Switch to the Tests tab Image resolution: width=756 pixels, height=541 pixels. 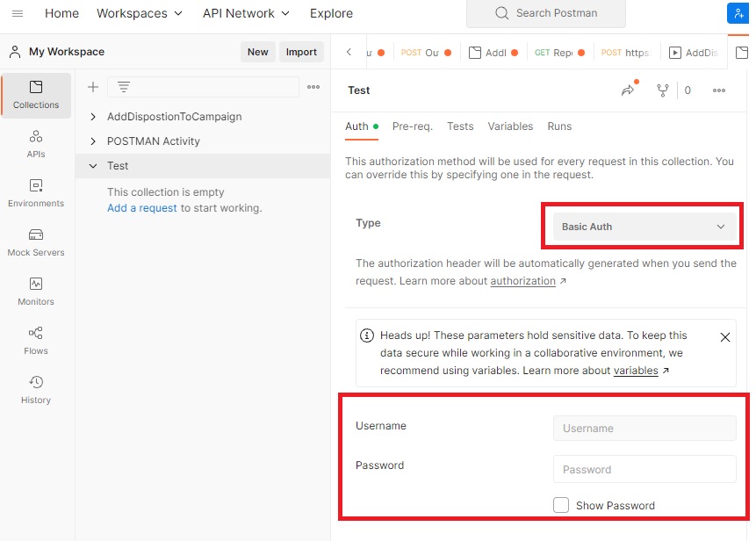coord(460,126)
